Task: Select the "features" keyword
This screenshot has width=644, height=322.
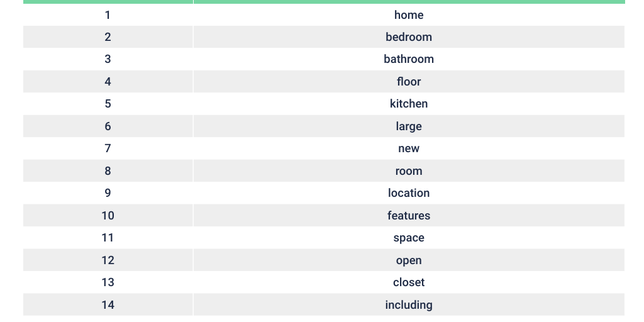Action: coord(409,216)
